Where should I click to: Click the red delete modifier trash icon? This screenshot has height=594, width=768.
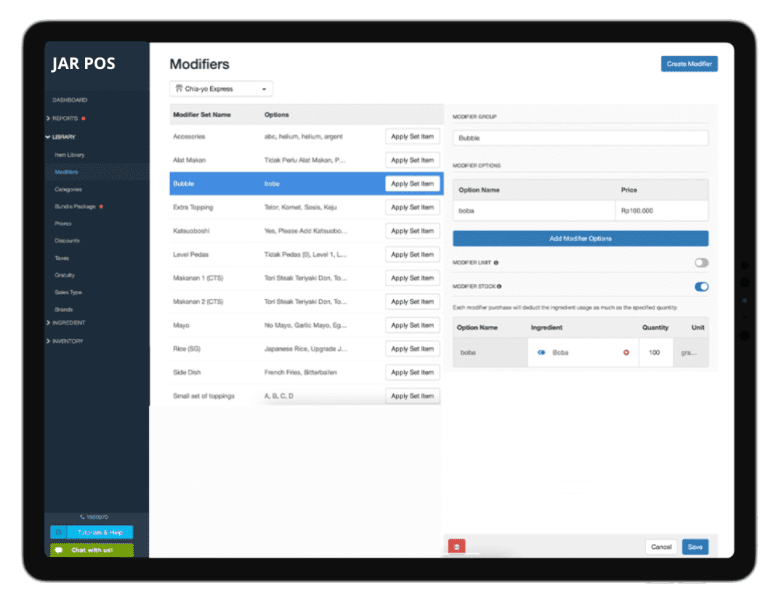[457, 547]
